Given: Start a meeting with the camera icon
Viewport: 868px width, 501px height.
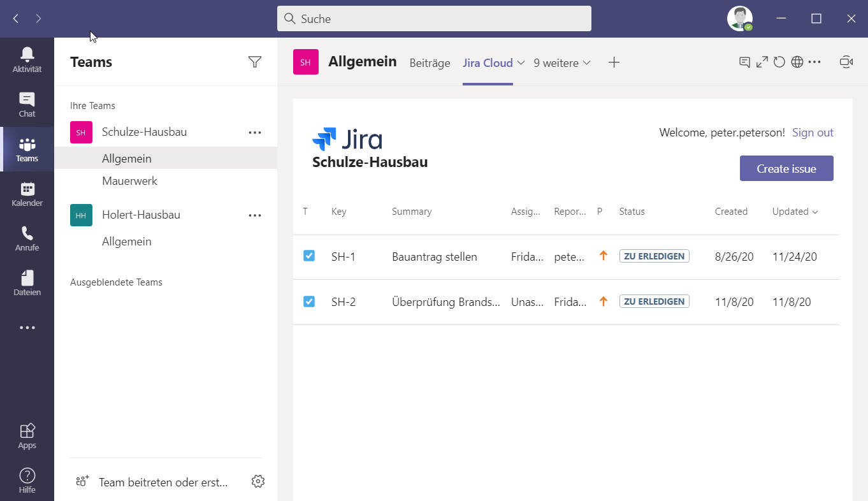Looking at the screenshot, I should pyautogui.click(x=846, y=62).
